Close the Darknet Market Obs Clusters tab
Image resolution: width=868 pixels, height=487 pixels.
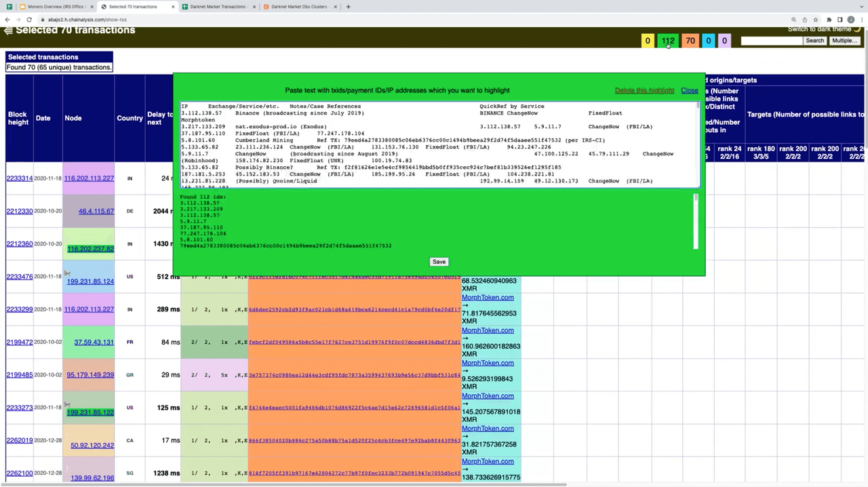click(335, 7)
